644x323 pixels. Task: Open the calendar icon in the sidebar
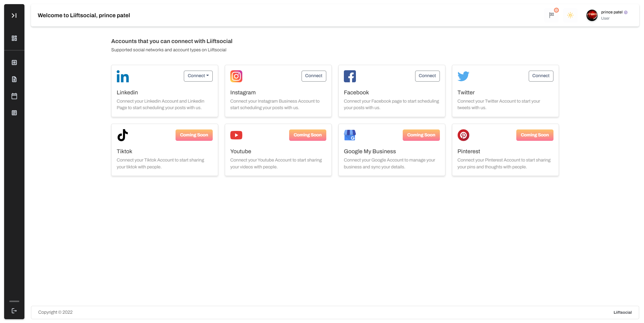[14, 96]
